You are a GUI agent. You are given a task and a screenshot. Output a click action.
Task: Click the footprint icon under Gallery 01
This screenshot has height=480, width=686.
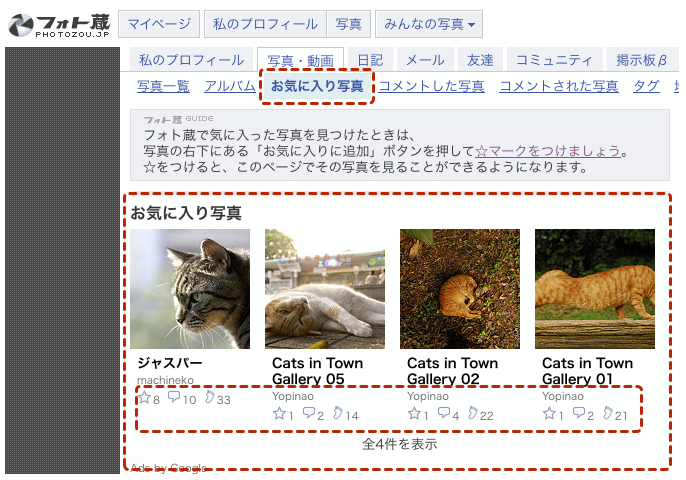(607, 413)
